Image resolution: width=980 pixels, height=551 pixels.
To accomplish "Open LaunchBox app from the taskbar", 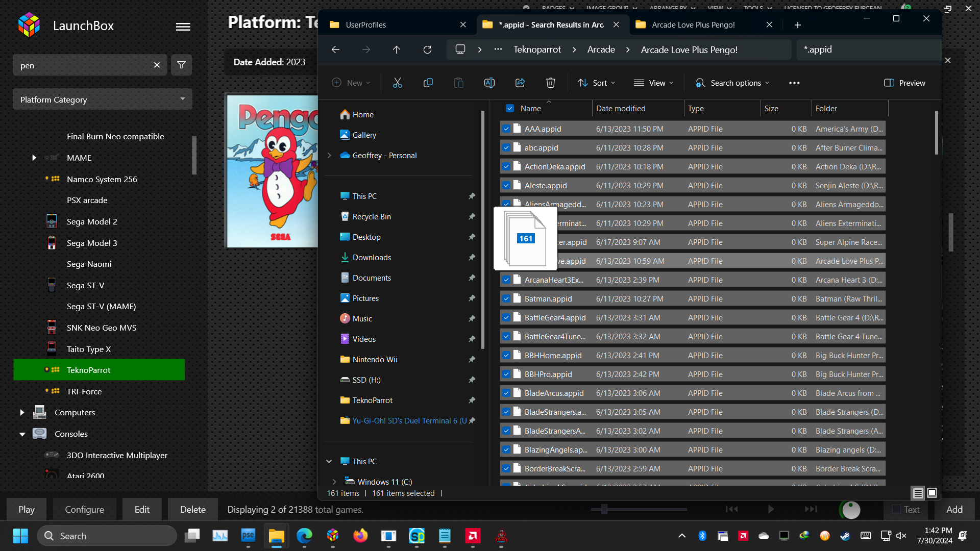I will click(x=333, y=536).
